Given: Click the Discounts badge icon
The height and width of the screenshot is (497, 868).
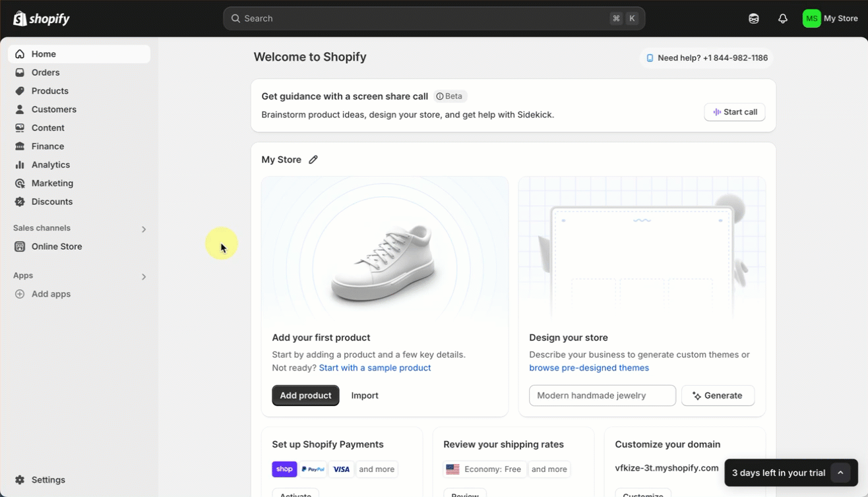Looking at the screenshot, I should click(20, 202).
